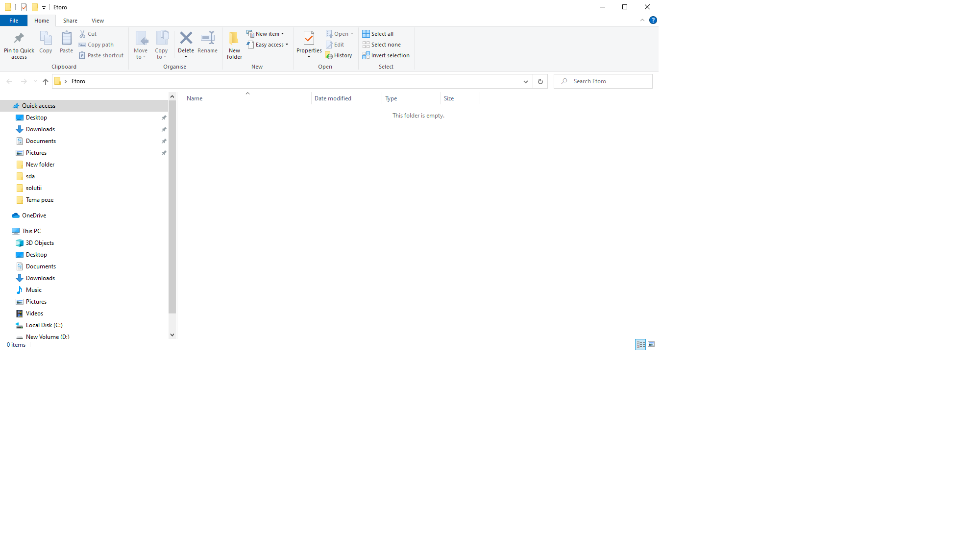
Task: Expand the Open dropdown in ribbon
Action: click(x=340, y=34)
